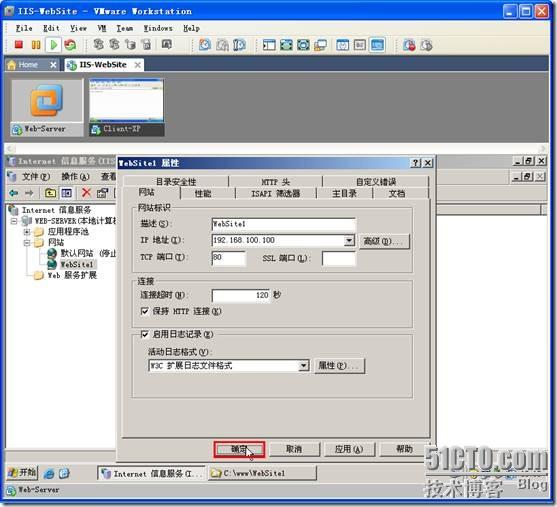The height and width of the screenshot is (507, 557).
Task: Open the VMware Help menu
Action: [191, 28]
